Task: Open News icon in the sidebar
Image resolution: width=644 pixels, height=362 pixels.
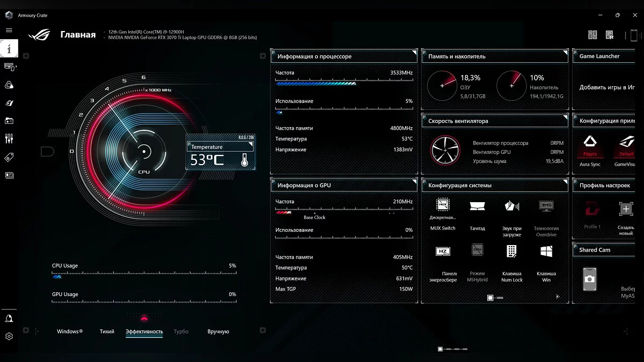Action: pyautogui.click(x=9, y=175)
